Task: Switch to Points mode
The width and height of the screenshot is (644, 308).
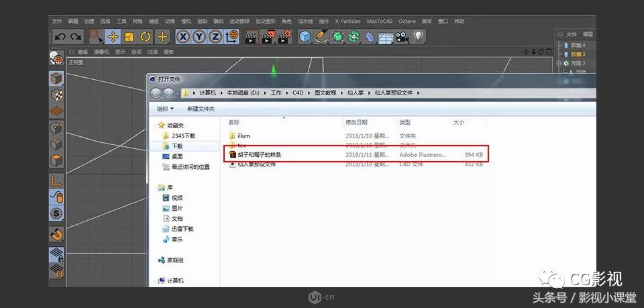Action: click(56, 127)
